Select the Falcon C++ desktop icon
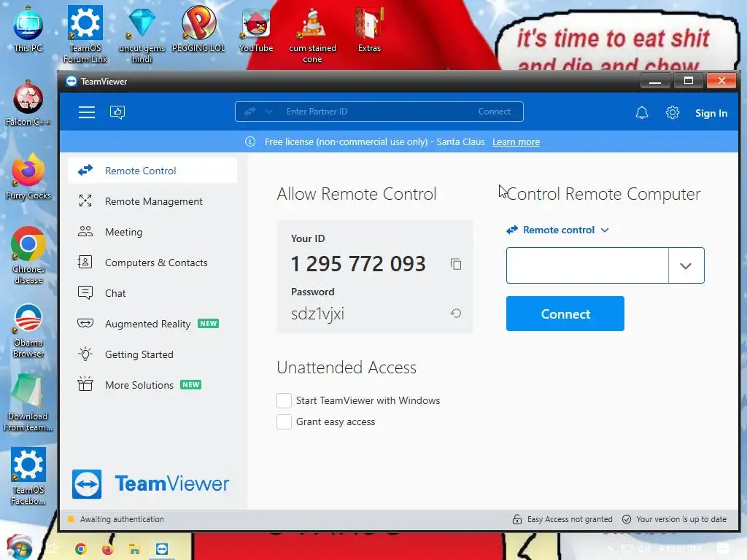Viewport: 747px width, 560px height. click(28, 104)
